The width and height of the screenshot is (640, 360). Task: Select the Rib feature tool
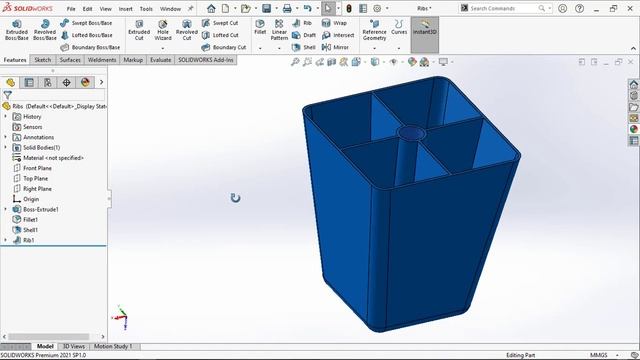click(302, 23)
